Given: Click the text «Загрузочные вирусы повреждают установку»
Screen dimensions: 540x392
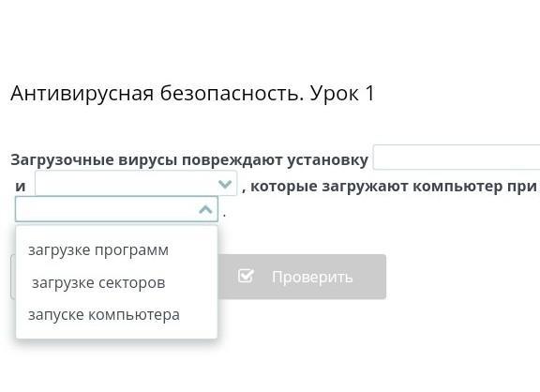Looking at the screenshot, I should (189, 159).
